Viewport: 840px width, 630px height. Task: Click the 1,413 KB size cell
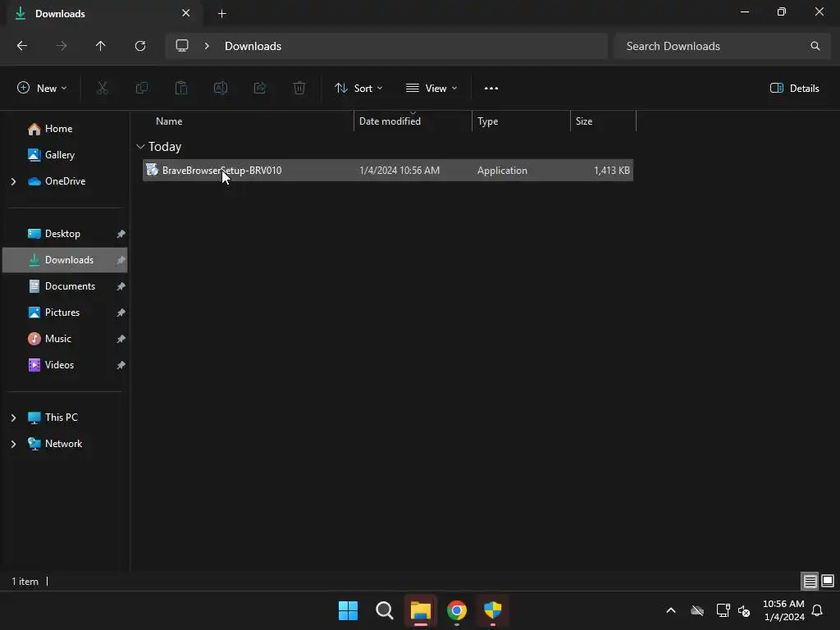pyautogui.click(x=611, y=171)
